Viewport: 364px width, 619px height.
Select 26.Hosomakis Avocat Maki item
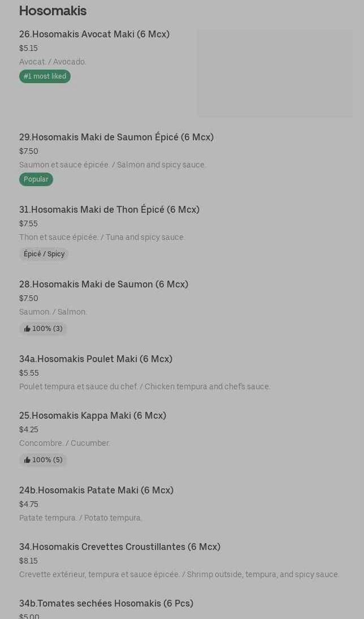coord(94,35)
